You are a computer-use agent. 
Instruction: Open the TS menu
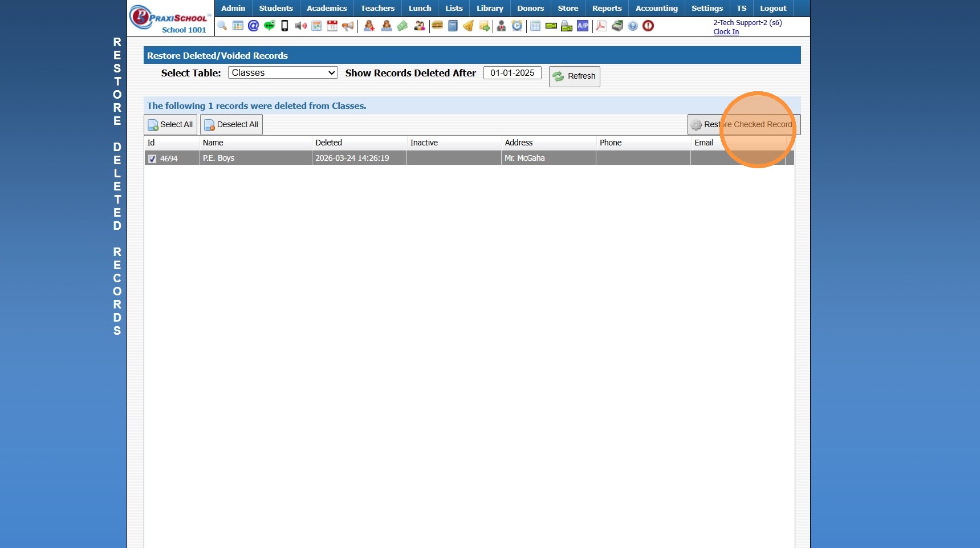[x=741, y=8]
